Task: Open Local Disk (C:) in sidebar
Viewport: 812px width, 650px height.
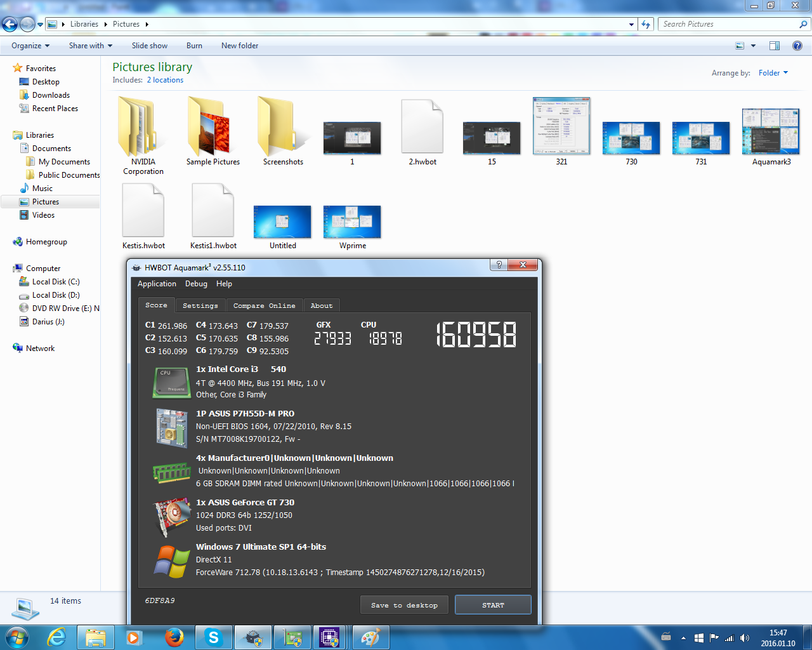Action: tap(56, 282)
